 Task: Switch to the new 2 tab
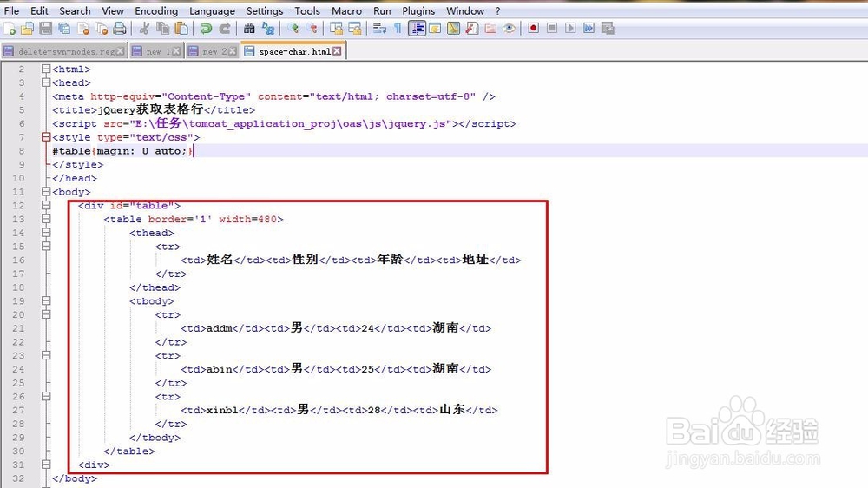coord(212,51)
